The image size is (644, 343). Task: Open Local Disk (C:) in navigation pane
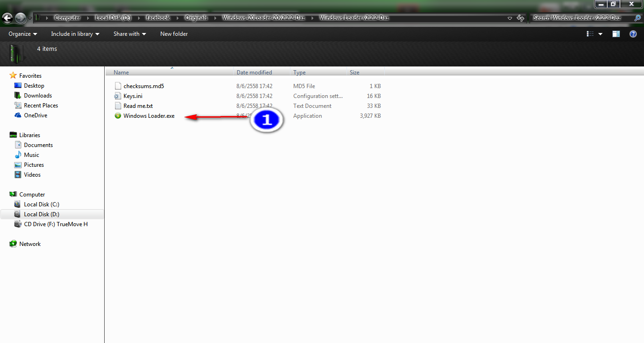tap(41, 204)
